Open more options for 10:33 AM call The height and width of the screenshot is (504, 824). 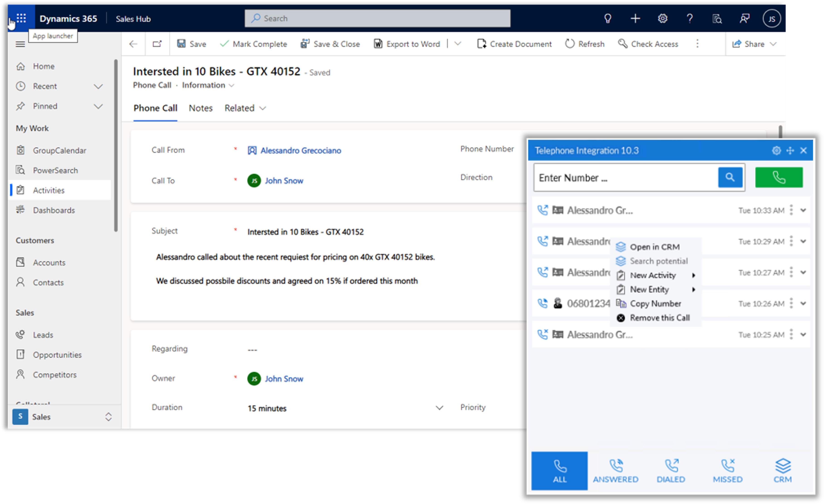click(x=791, y=210)
